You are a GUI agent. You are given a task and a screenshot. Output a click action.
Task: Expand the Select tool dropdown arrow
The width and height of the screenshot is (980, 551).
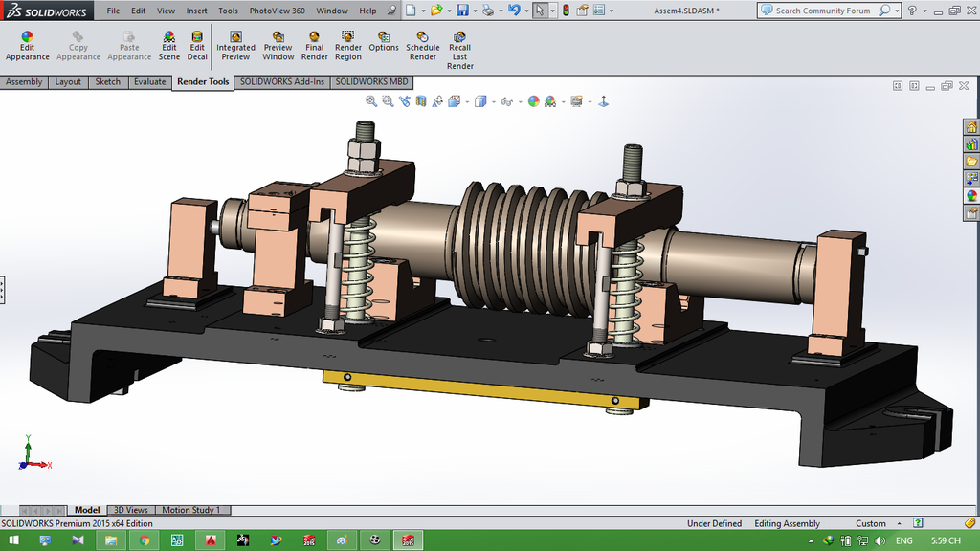pyautogui.click(x=552, y=11)
